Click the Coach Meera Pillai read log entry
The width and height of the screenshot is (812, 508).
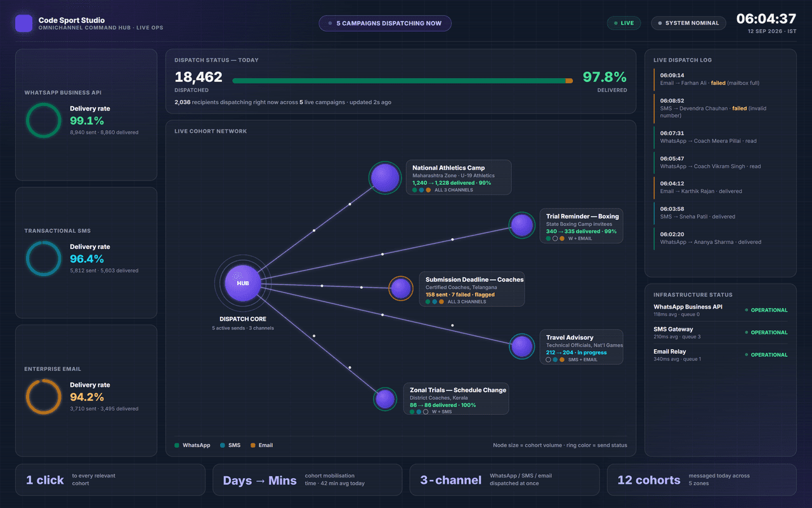[721, 137]
